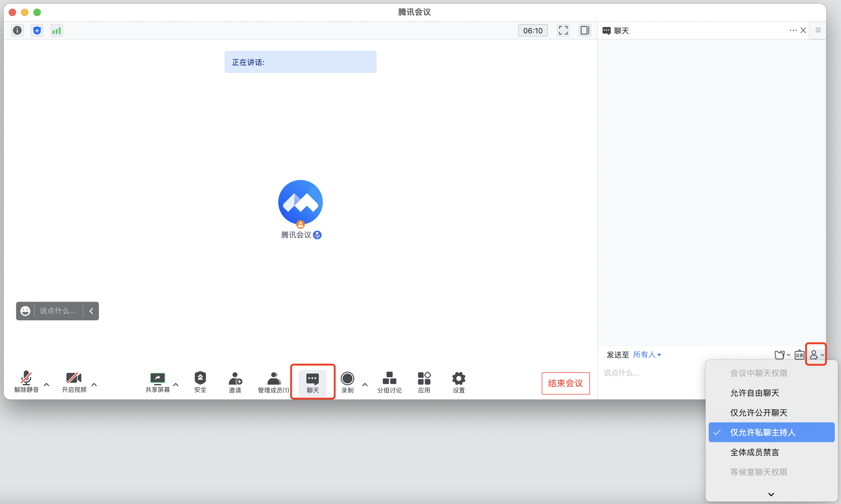Open the hamburger menu beside chat panel
The image size is (841, 504).
coord(818,31)
